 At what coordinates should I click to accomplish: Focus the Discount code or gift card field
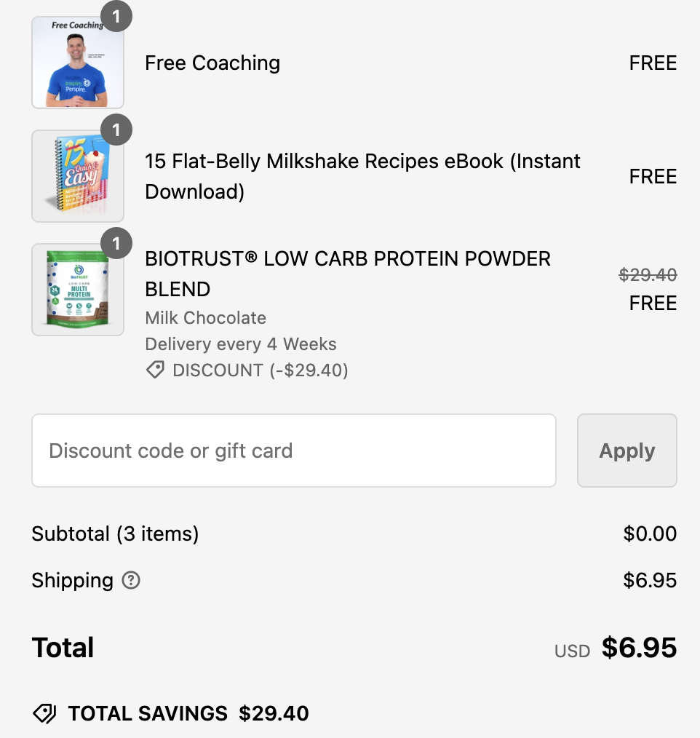(293, 451)
